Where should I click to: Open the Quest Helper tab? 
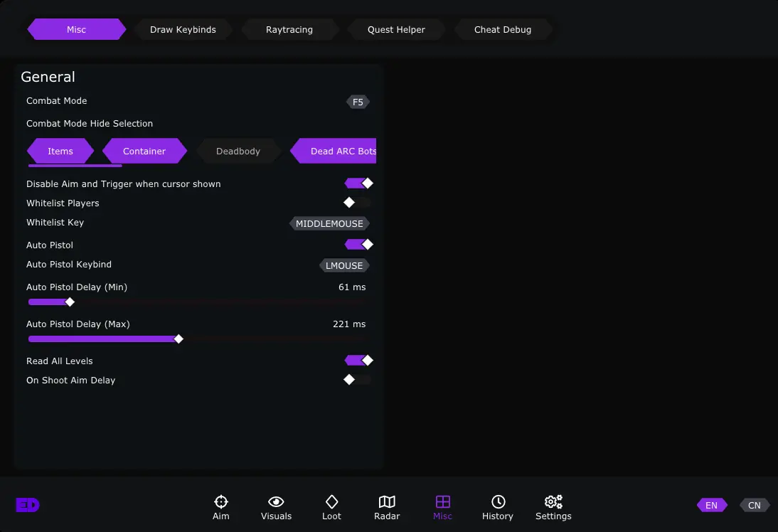396,30
